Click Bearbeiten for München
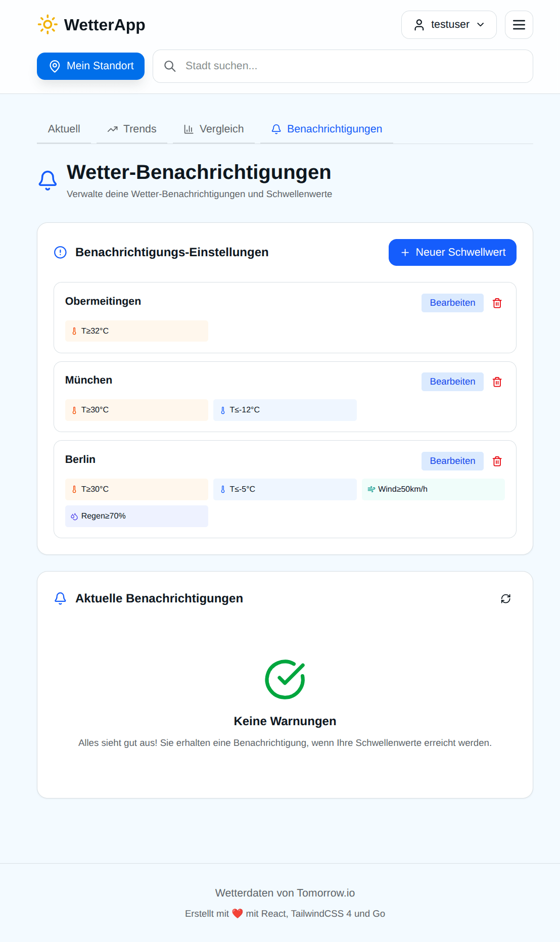The image size is (560, 942). click(x=452, y=382)
